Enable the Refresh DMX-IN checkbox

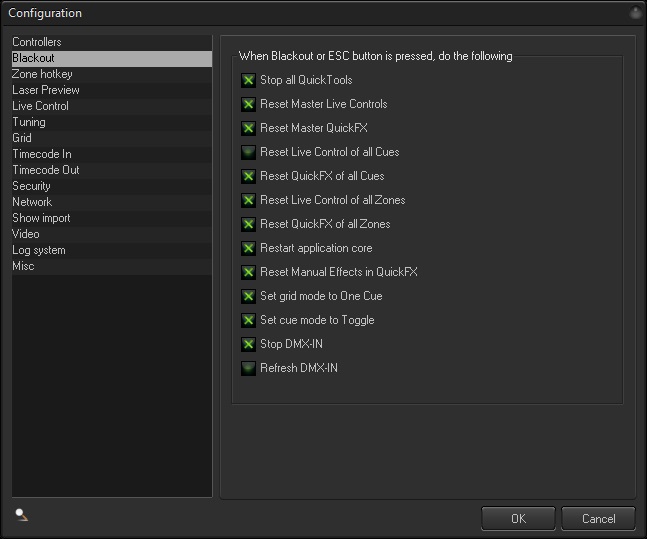coord(249,368)
